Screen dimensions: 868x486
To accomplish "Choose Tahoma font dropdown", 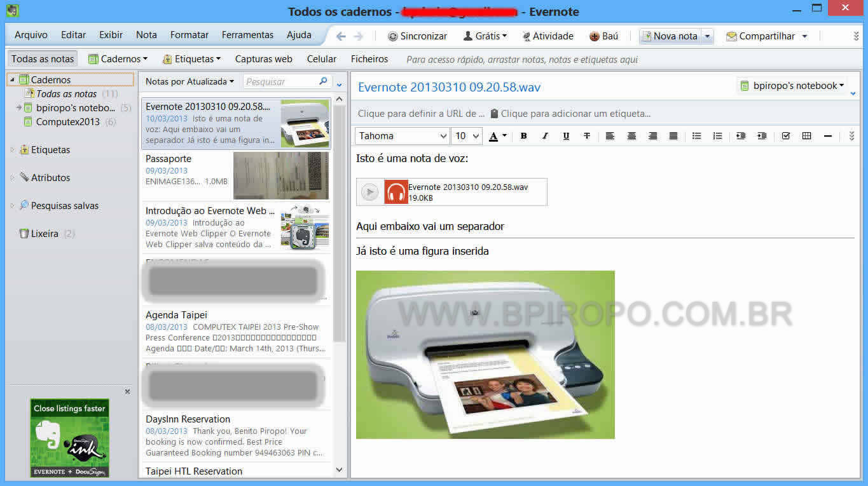I will (x=403, y=136).
